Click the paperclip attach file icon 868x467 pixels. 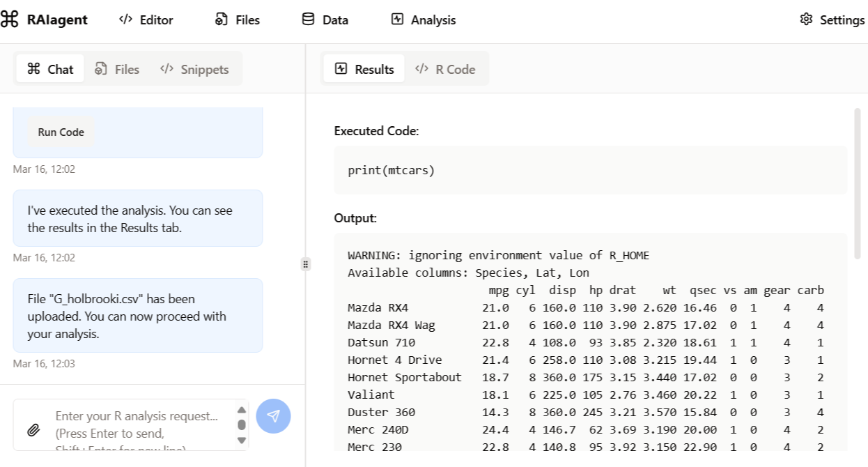click(x=33, y=430)
